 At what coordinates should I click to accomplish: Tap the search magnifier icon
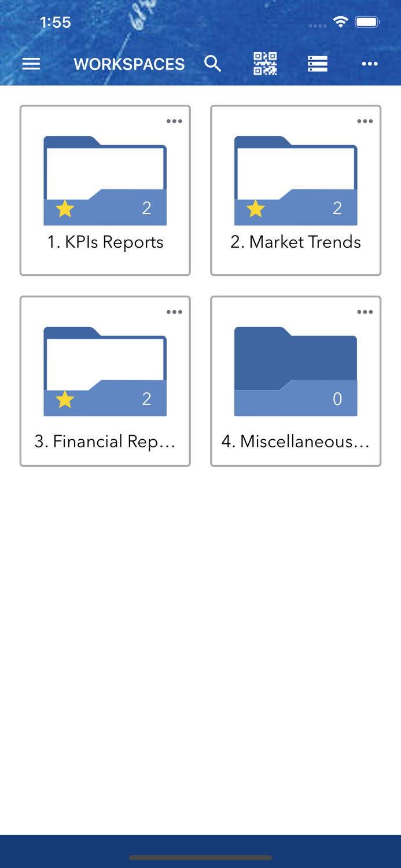point(213,64)
